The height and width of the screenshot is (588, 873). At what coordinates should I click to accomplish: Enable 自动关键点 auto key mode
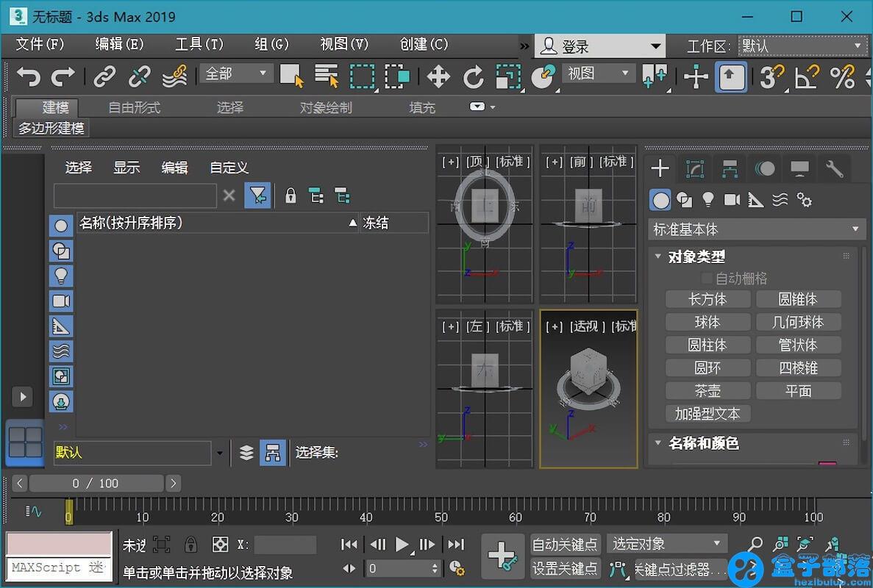pos(565,544)
